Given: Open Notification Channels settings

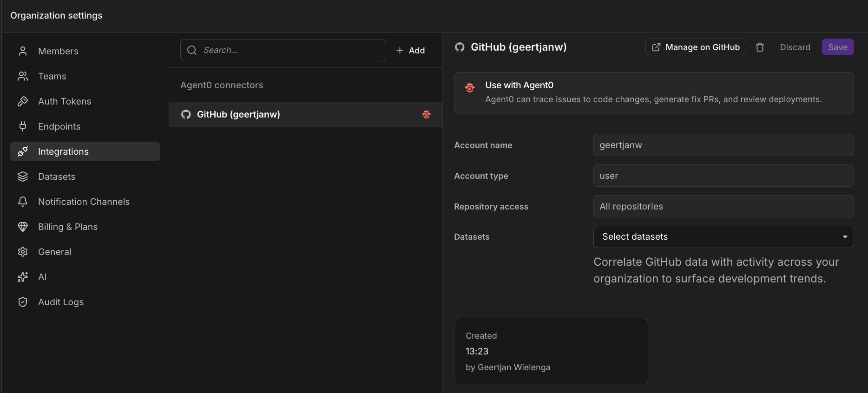Looking at the screenshot, I should [x=85, y=202].
